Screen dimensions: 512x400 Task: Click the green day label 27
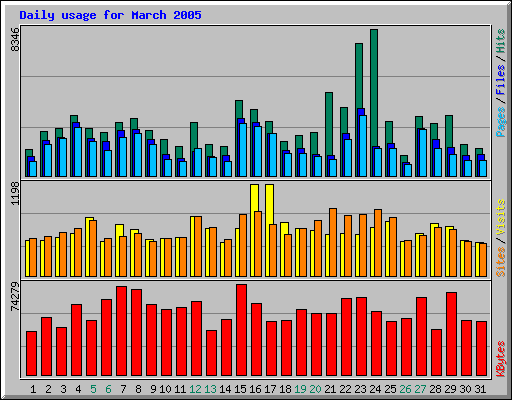[x=420, y=389]
